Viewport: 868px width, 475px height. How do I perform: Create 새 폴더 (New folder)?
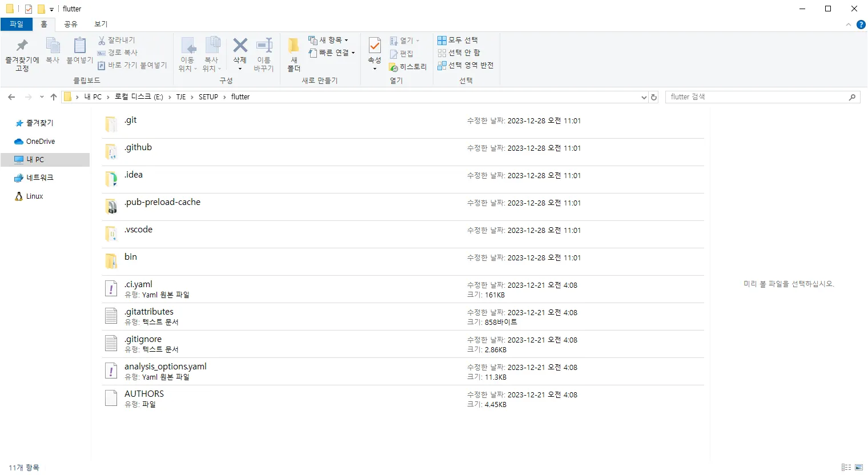294,54
